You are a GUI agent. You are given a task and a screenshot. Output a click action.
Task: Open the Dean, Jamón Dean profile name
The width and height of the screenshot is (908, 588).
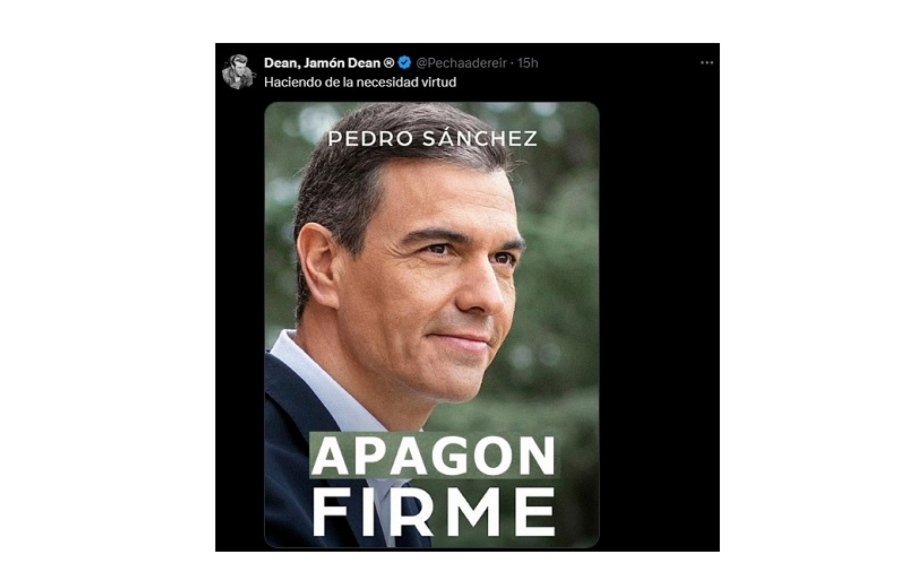(322, 63)
